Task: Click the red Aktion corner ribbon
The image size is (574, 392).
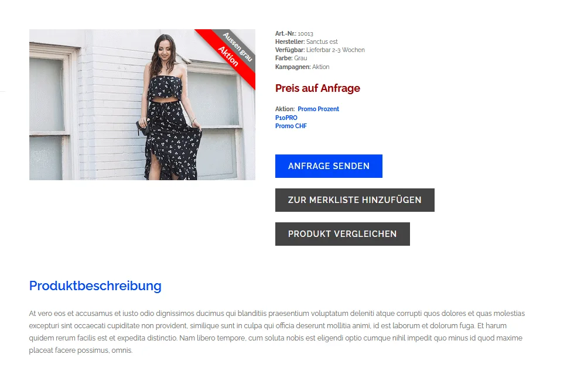Action: click(228, 56)
